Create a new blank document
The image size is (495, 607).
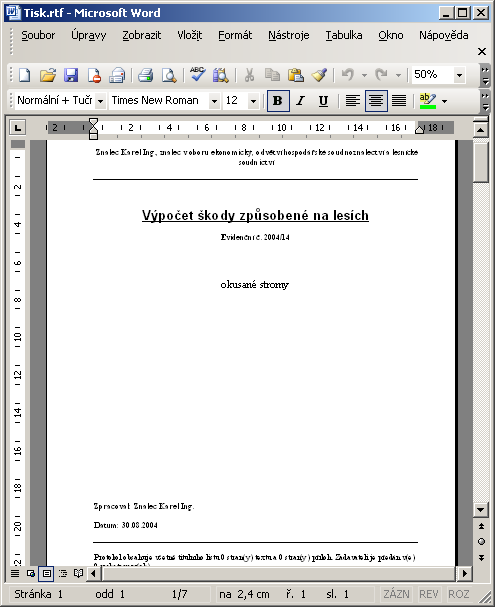point(24,75)
